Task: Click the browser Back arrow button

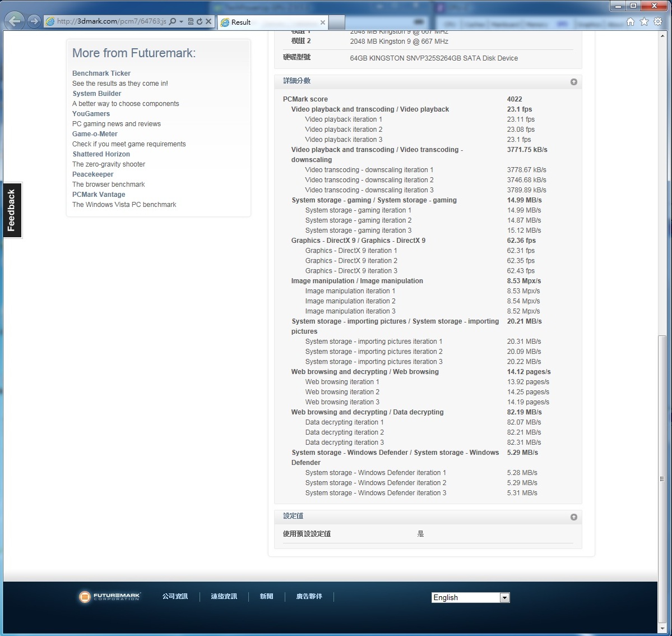Action: (15, 21)
